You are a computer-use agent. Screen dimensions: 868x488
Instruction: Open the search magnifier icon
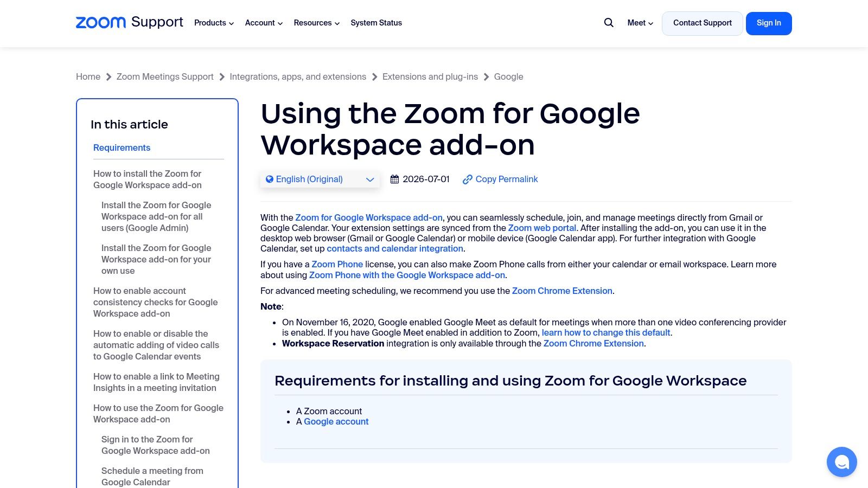pyautogui.click(x=609, y=23)
